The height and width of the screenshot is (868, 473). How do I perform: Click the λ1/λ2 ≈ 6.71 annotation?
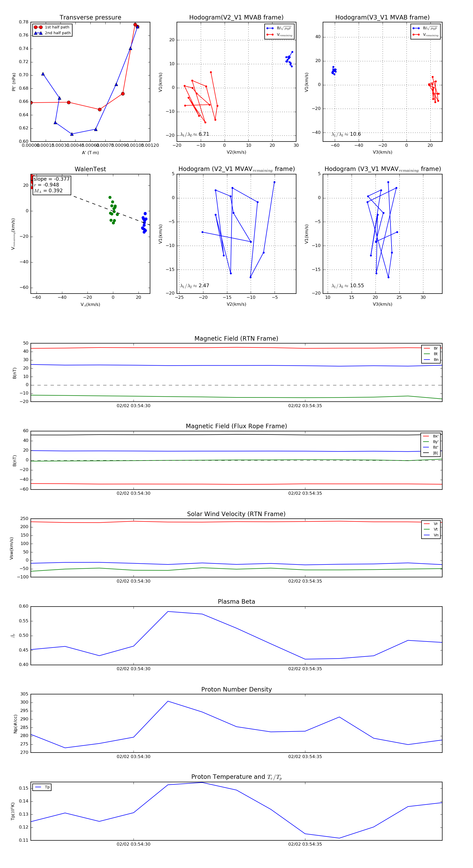pos(194,134)
